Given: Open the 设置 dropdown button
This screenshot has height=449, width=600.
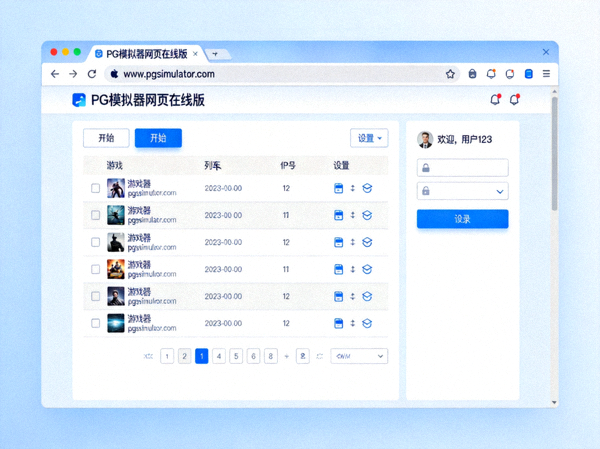Looking at the screenshot, I should 369,138.
